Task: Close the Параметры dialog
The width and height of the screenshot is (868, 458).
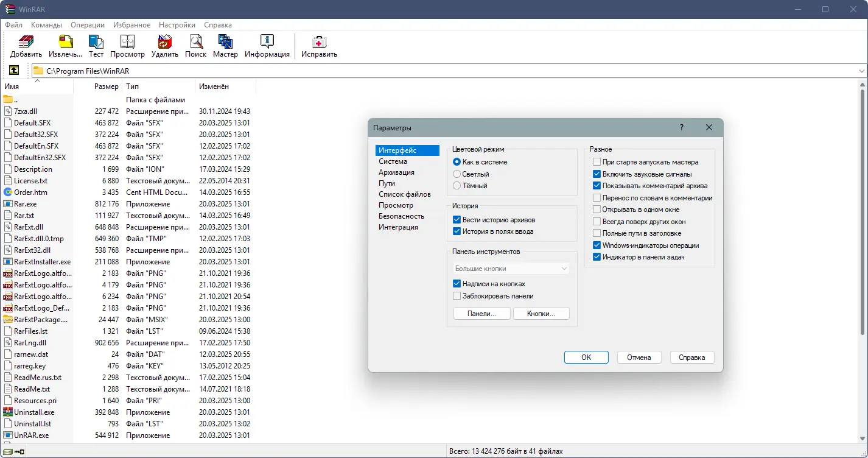Action: tap(709, 128)
